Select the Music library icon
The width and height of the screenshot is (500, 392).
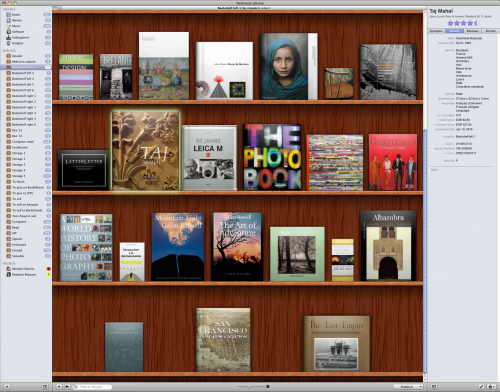click(x=9, y=26)
